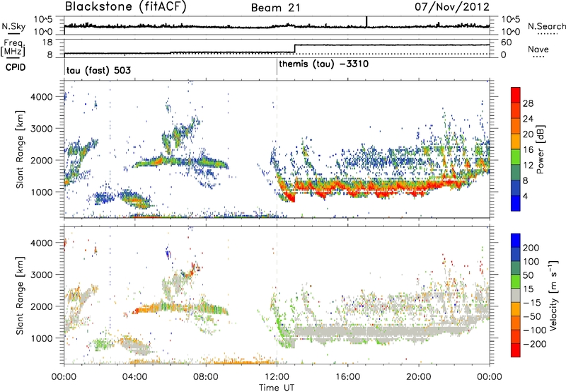Click the 'Time UT' axis title
Image resolution: width=566 pixels, height=392 pixels.
pyautogui.click(x=277, y=388)
